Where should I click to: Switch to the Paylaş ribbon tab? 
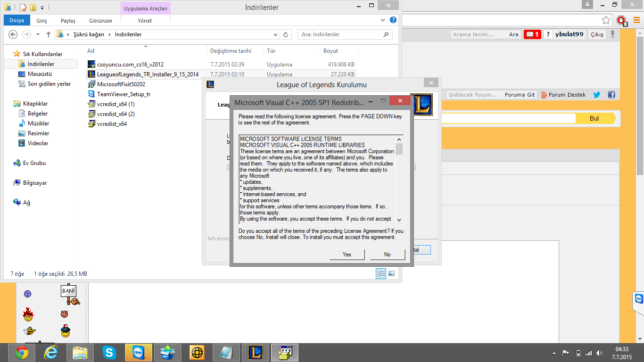click(x=68, y=21)
